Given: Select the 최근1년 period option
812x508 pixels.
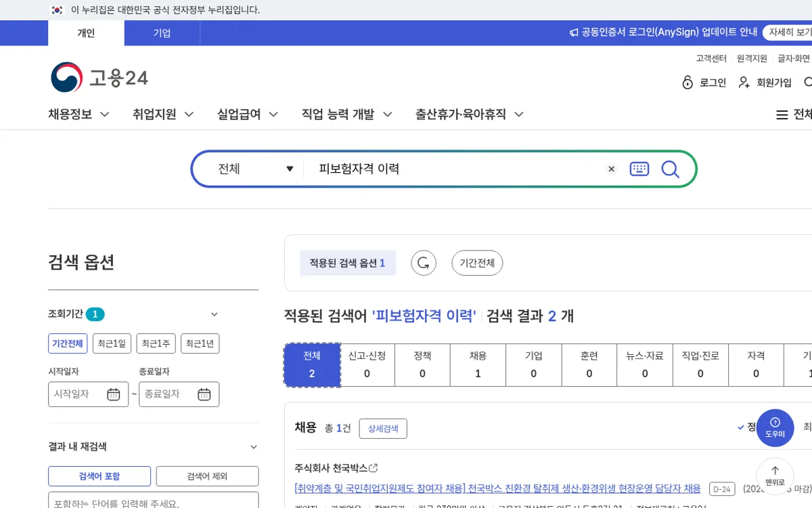Looking at the screenshot, I should 200,343.
